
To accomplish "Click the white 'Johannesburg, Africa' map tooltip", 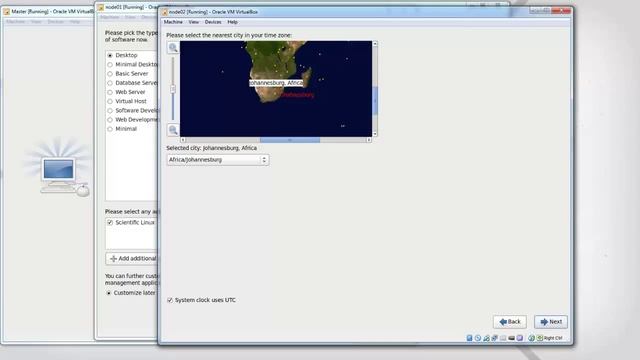I will tap(276, 83).
